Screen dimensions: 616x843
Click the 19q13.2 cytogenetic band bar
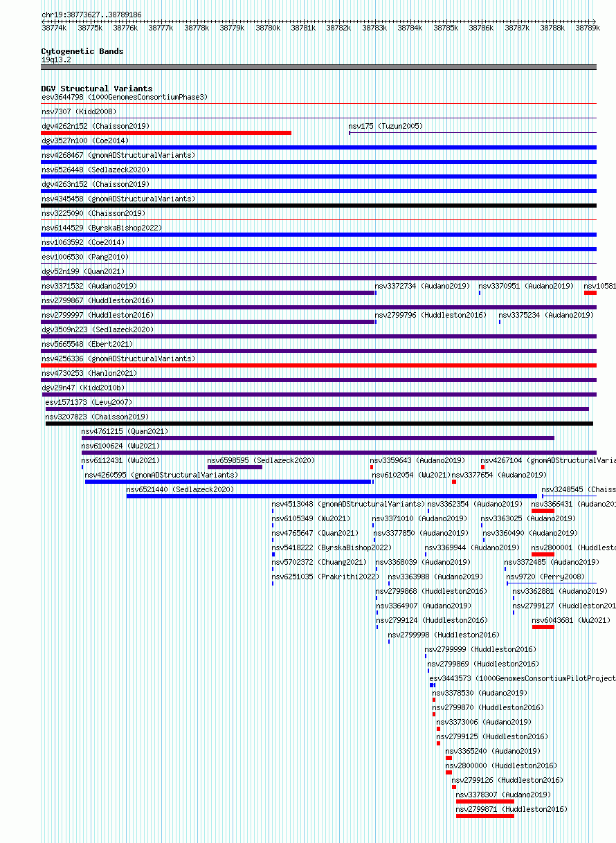pos(319,67)
